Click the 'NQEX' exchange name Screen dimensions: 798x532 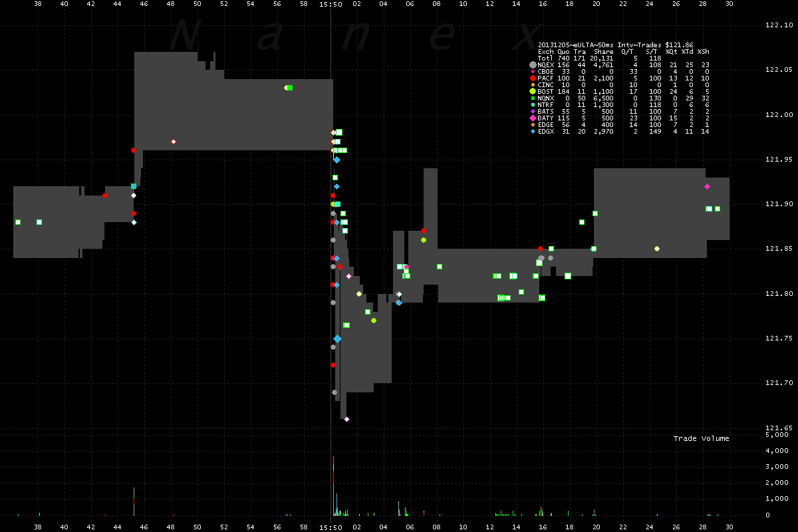[545, 65]
